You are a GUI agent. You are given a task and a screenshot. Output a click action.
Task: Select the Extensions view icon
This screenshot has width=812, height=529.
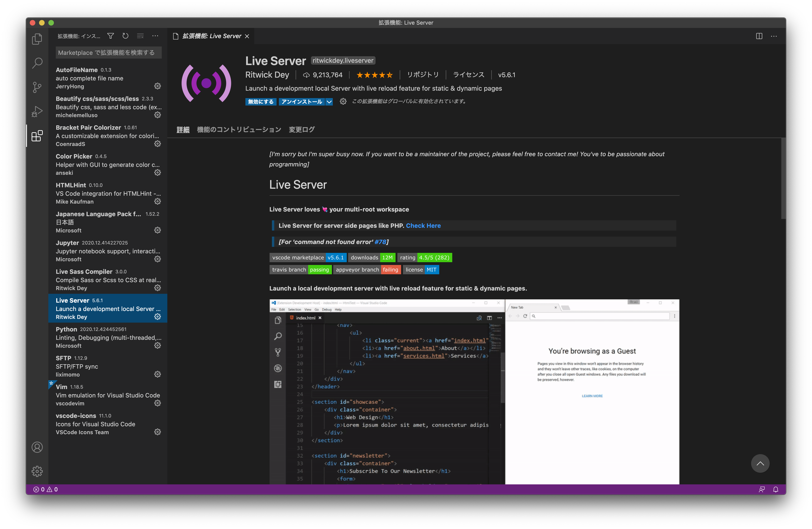tap(37, 136)
